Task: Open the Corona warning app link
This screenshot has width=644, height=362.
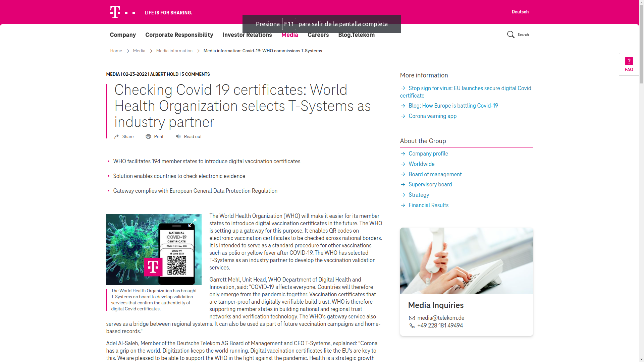Action: (432, 116)
